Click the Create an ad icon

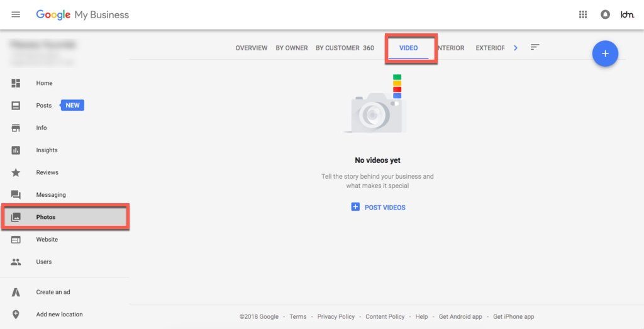pos(16,292)
